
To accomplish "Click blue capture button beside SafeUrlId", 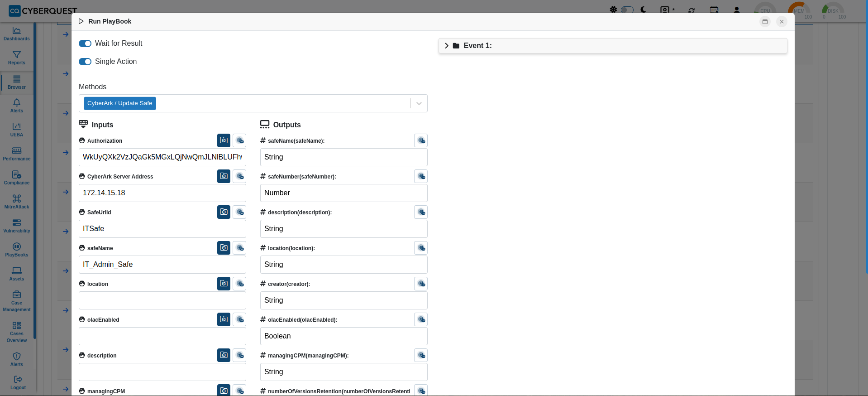I will point(224,212).
